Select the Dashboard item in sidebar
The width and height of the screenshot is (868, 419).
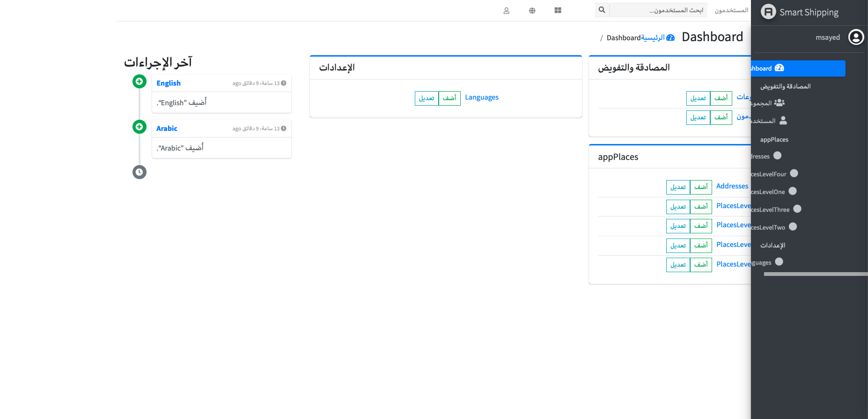pos(798,68)
